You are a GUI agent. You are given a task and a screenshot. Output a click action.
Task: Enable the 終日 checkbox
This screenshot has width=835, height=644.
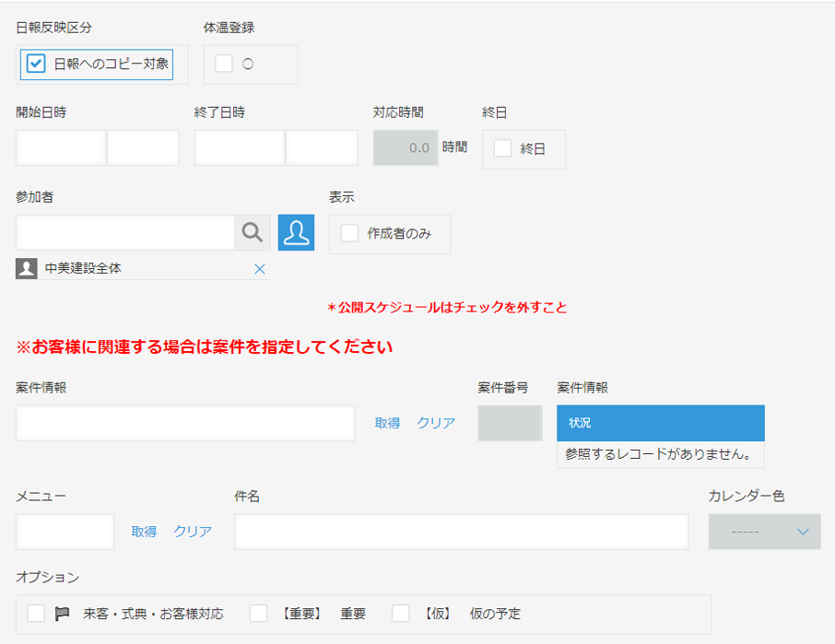pos(502,148)
